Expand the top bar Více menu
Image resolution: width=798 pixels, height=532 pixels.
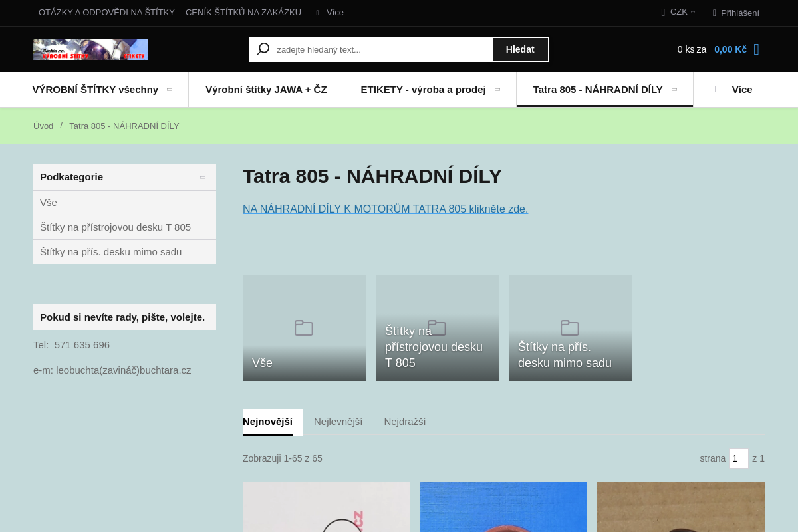329,12
